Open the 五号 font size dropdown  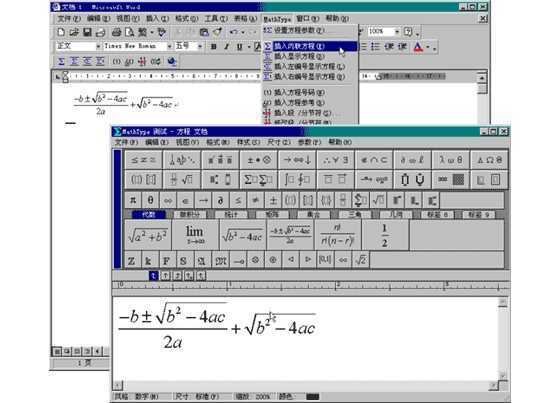[x=200, y=46]
